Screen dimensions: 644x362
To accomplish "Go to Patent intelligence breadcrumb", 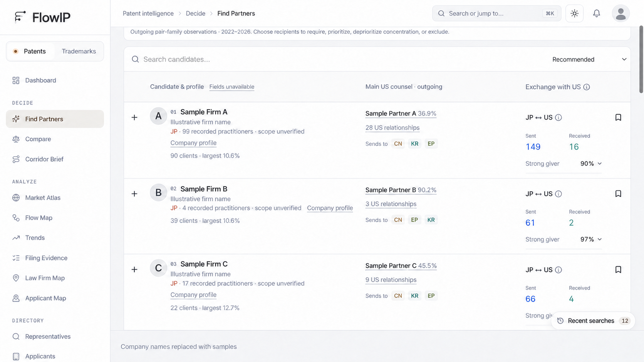I will [x=148, y=13].
